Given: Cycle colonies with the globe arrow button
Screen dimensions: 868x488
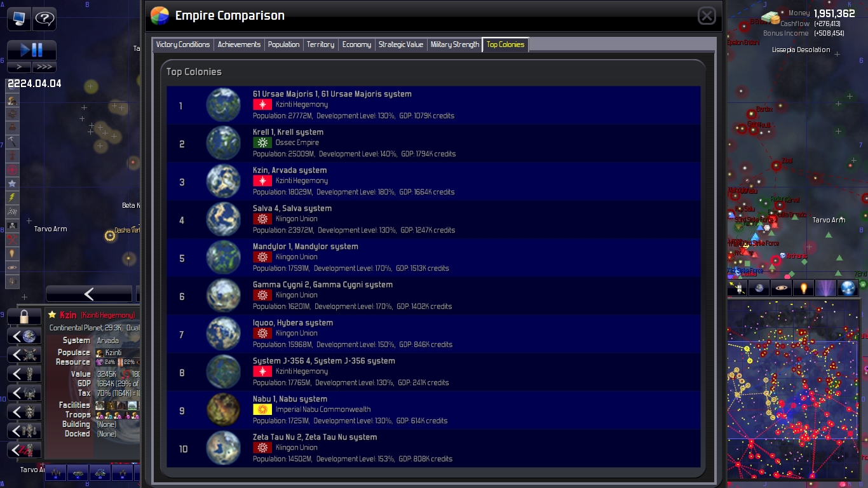Looking at the screenshot, I should tap(24, 336).
